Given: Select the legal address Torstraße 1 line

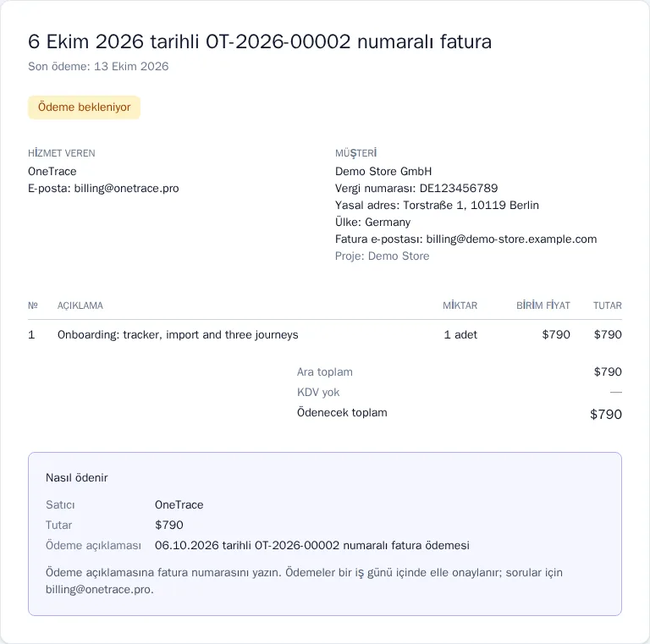Looking at the screenshot, I should click(437, 205).
